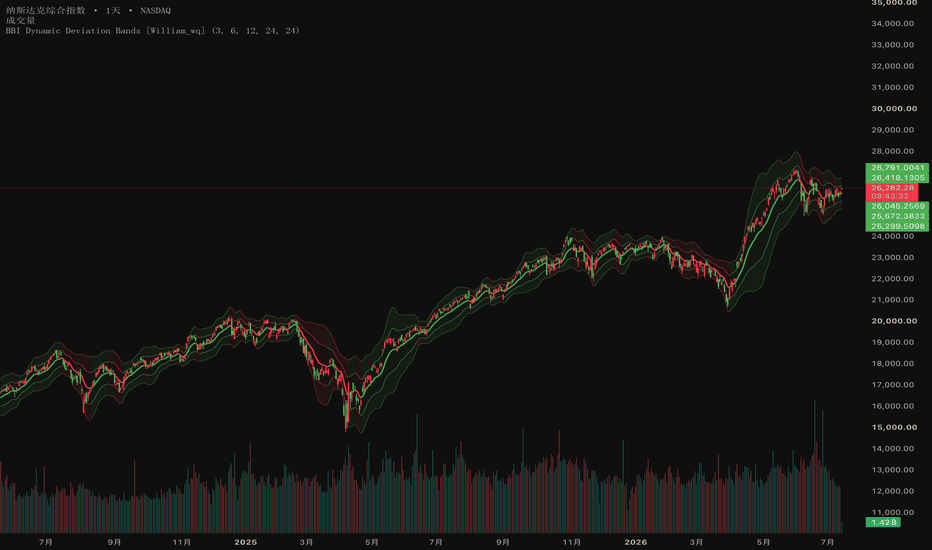Click the 20,000.00 price axis label
Image resolution: width=932 pixels, height=550 pixels.
(894, 321)
